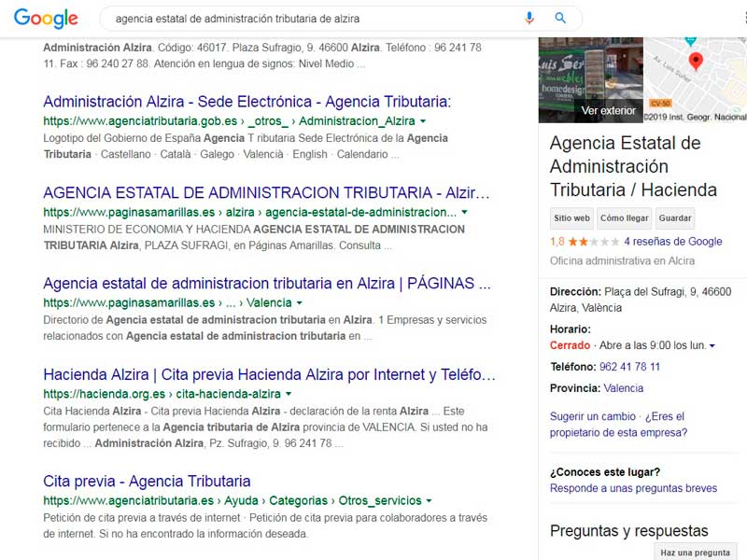747x560 pixels.
Task: Expand dropdown arrow after paginasamarillas.es Valencia URL
Action: pos(299,302)
